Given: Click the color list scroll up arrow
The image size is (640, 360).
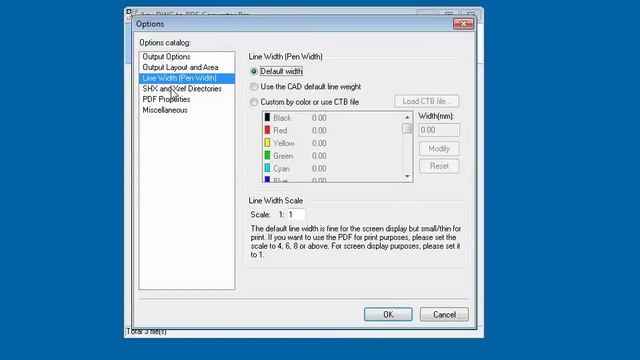Looking at the screenshot, I should (x=407, y=118).
